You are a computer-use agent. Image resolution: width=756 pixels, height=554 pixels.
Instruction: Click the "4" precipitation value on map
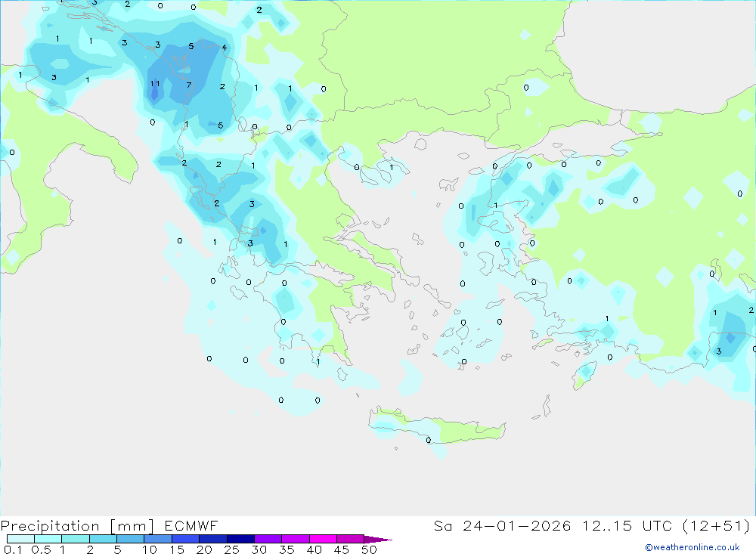pos(225,48)
